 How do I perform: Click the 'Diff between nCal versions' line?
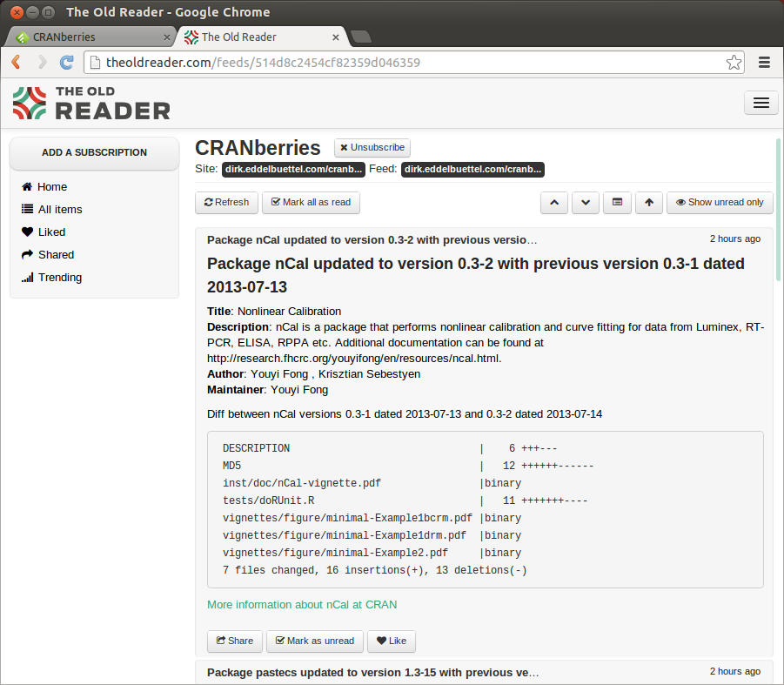405,414
